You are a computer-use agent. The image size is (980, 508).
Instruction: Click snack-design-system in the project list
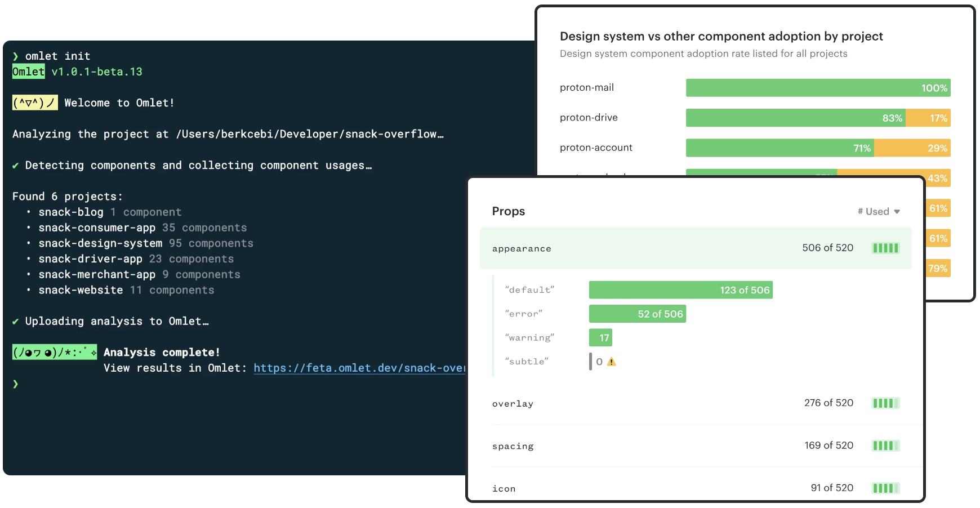pyautogui.click(x=100, y=243)
